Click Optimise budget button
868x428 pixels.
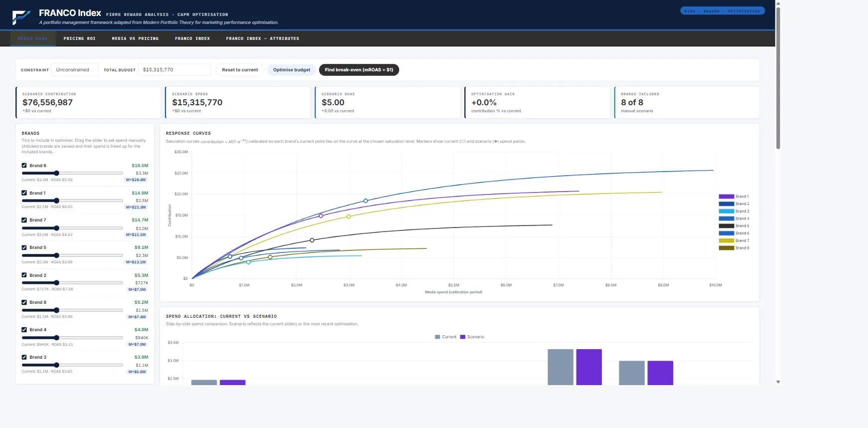click(291, 70)
